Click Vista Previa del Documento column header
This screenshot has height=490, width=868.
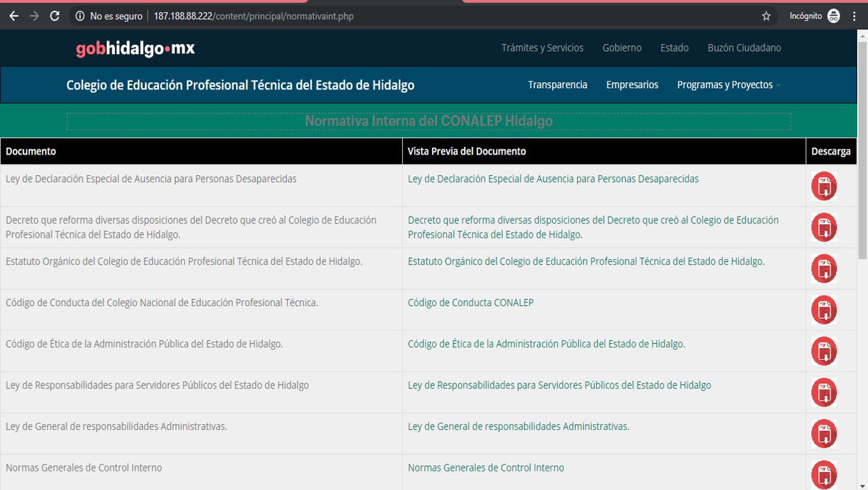(604, 151)
